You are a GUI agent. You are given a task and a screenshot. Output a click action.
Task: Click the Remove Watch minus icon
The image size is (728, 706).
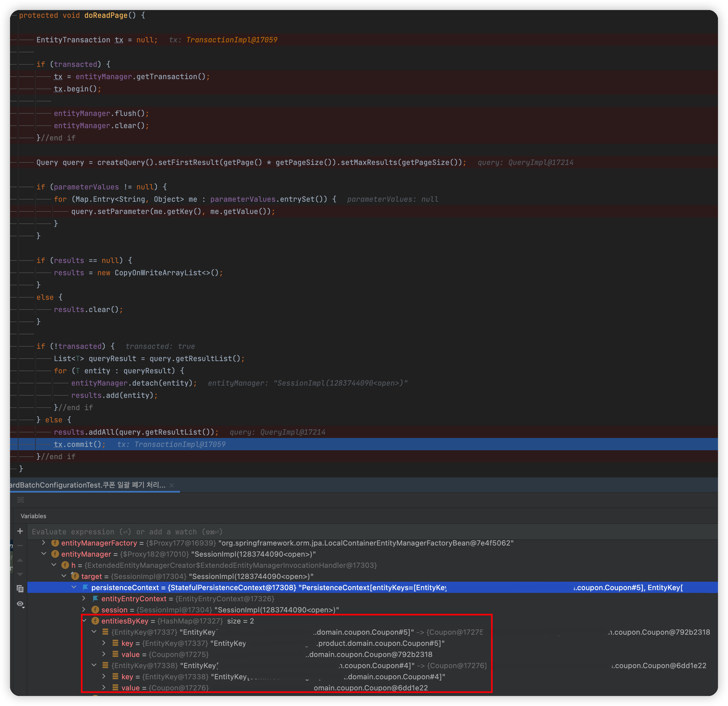point(20,545)
